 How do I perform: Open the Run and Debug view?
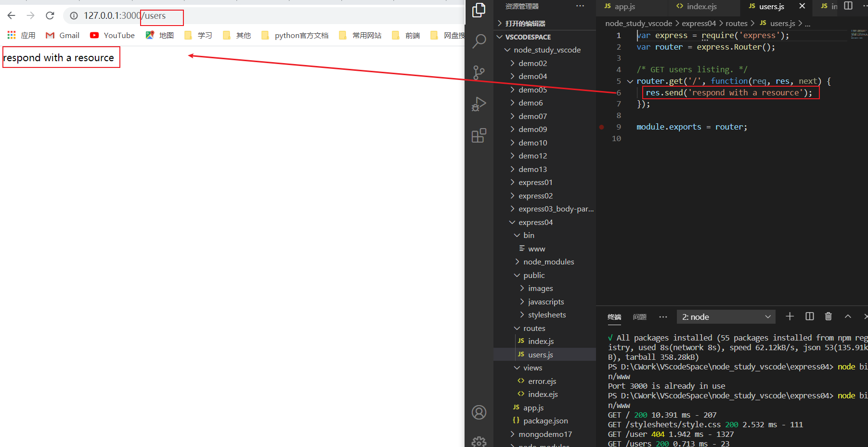click(x=479, y=104)
